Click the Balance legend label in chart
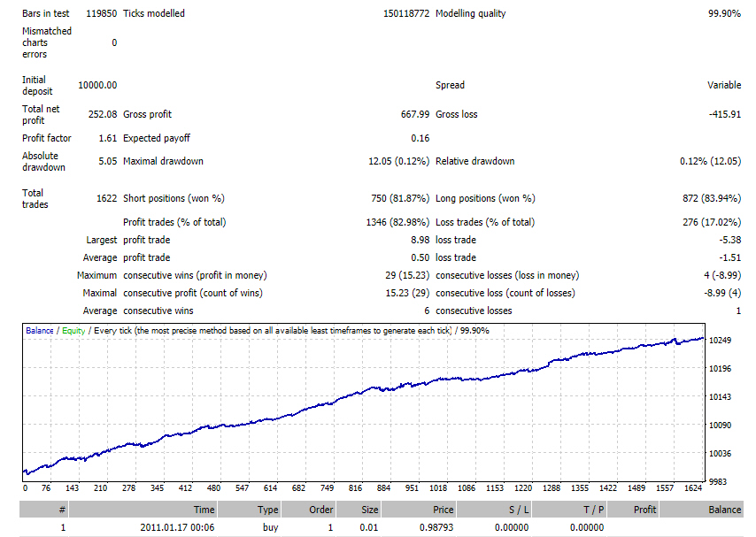 [x=40, y=331]
